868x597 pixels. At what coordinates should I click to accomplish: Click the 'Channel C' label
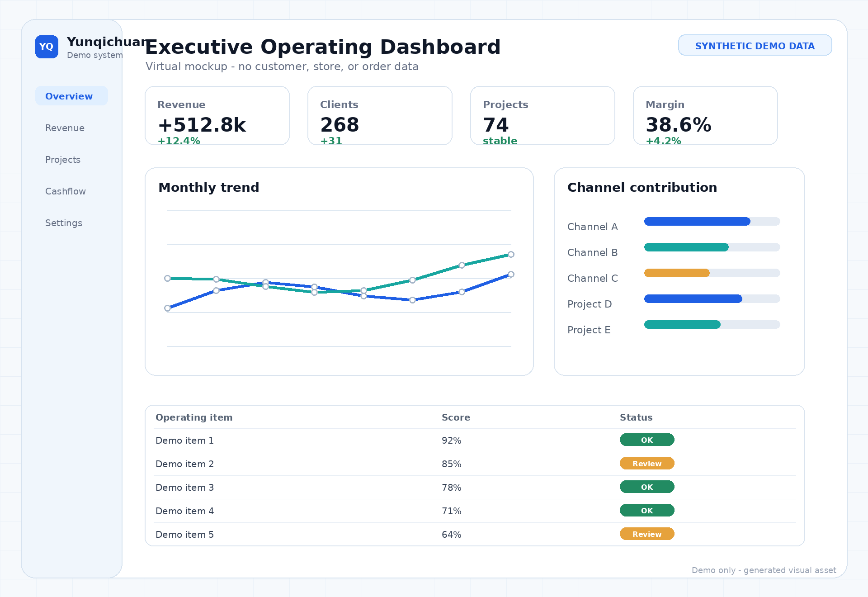click(x=592, y=278)
